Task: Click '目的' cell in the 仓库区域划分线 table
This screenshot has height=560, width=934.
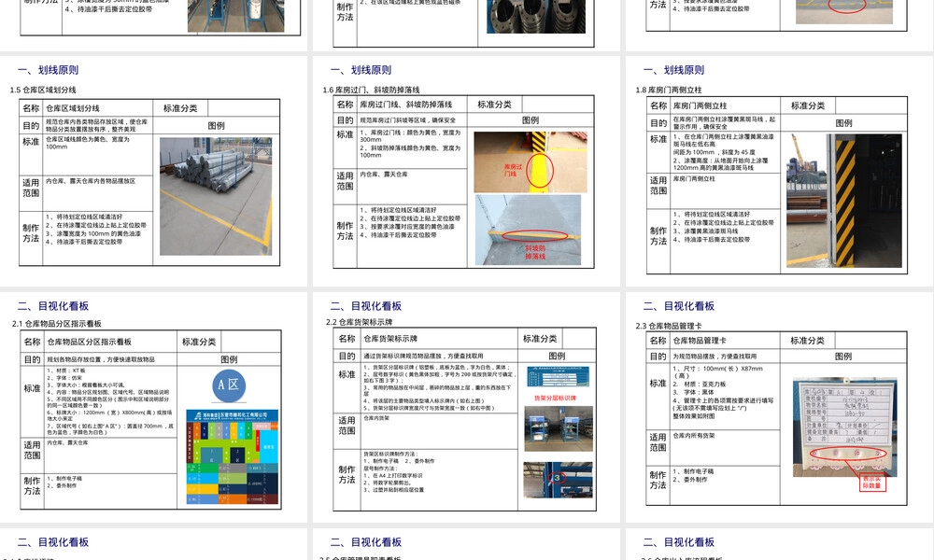Action: tap(31, 126)
